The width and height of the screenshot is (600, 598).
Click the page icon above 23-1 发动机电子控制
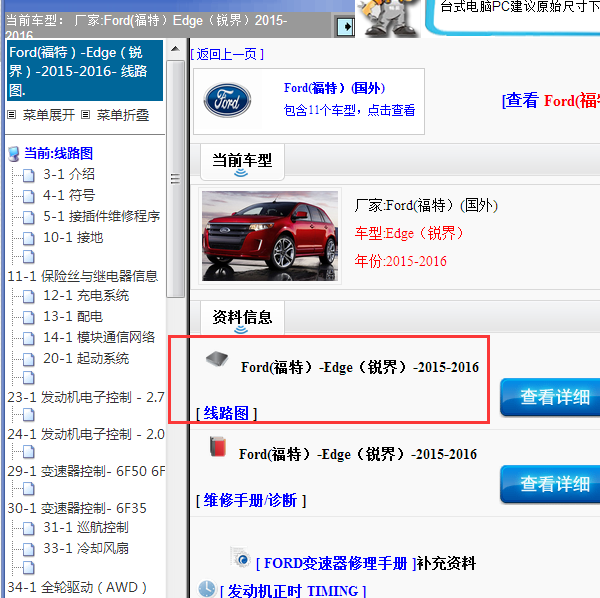click(x=29, y=378)
